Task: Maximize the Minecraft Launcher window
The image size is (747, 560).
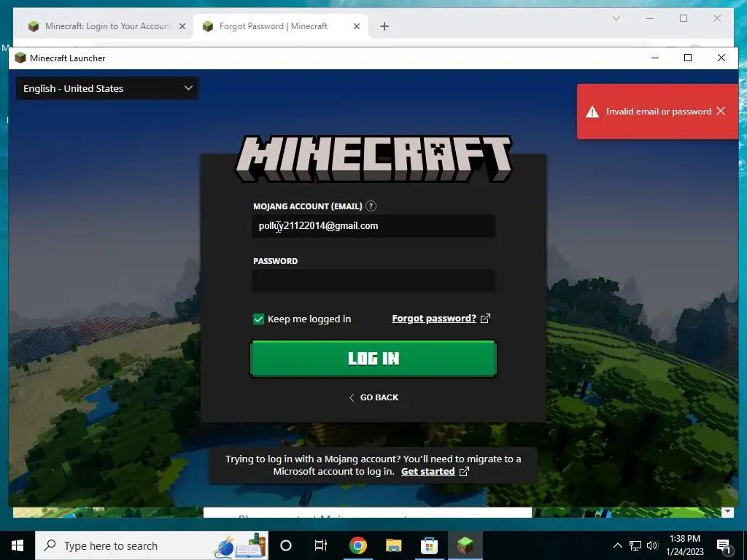Action: pyautogui.click(x=688, y=58)
